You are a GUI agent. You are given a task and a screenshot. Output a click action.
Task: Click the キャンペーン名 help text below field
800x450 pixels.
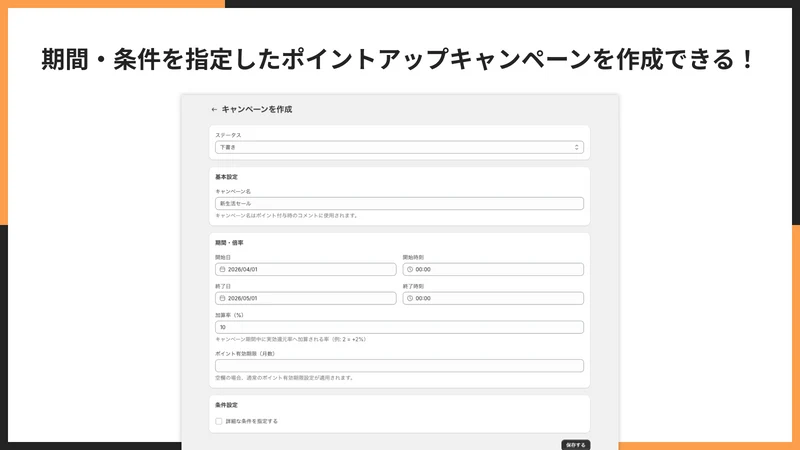tap(287, 216)
